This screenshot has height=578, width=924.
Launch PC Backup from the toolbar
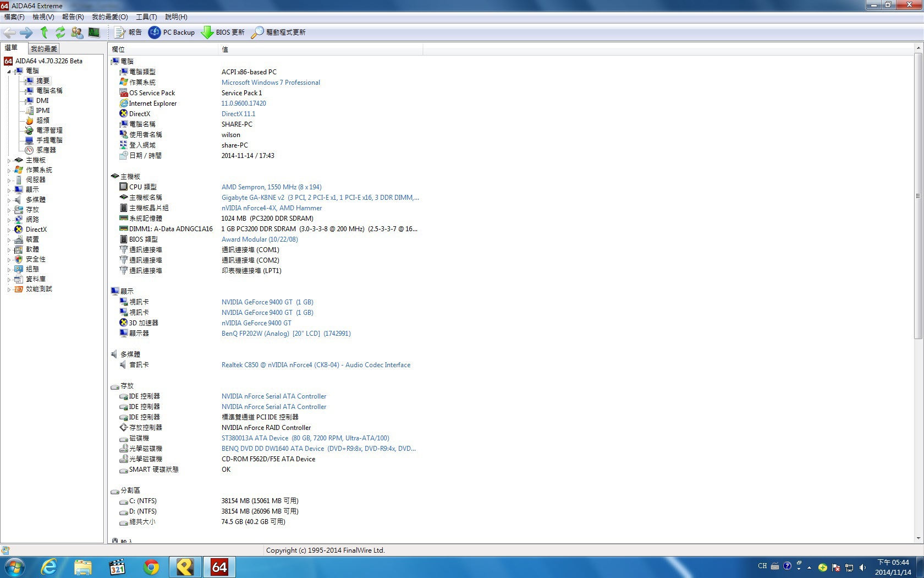[x=172, y=32]
